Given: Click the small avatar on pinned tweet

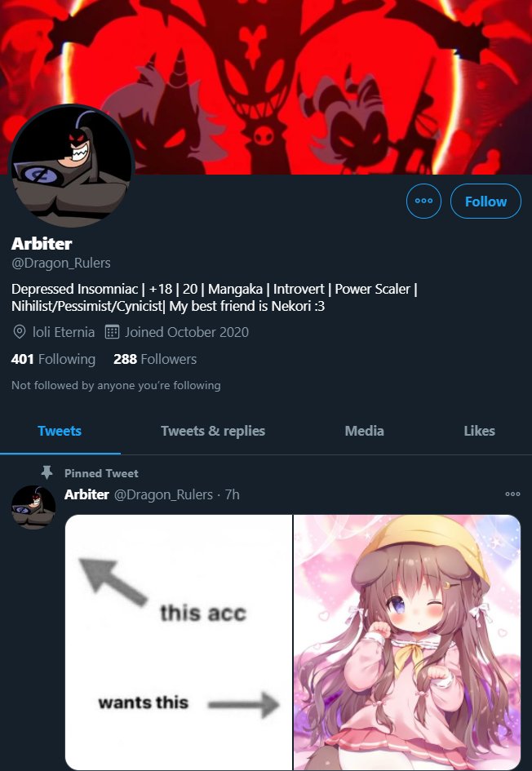Looking at the screenshot, I should pyautogui.click(x=33, y=507).
